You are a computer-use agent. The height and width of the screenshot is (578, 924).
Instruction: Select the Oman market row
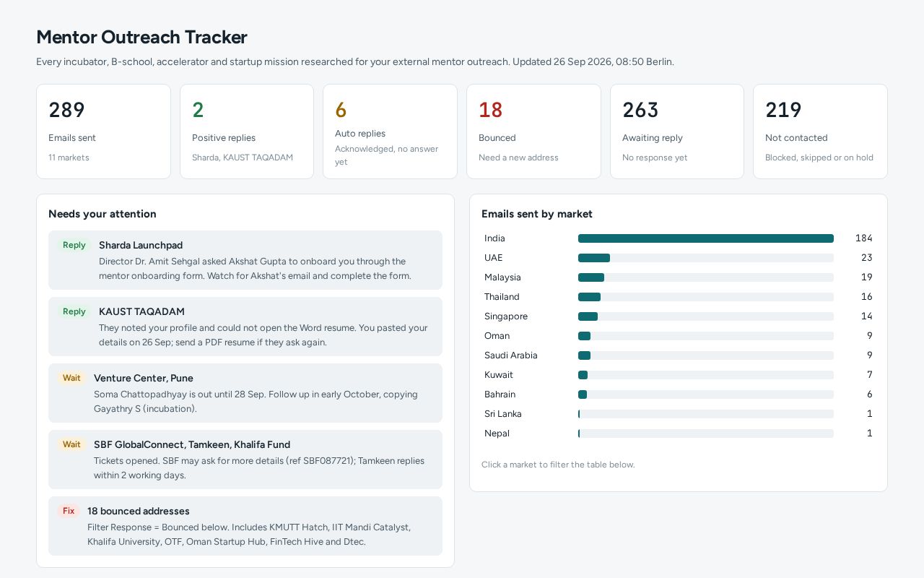point(679,336)
